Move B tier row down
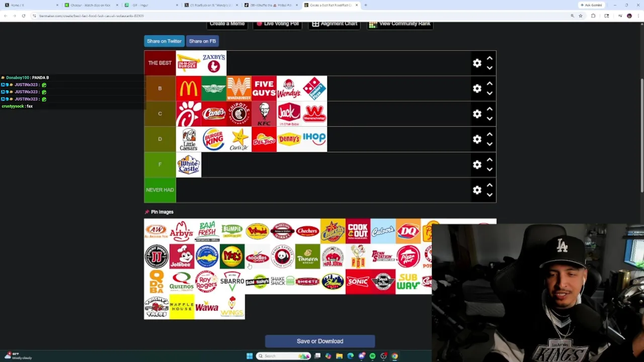 pyautogui.click(x=490, y=94)
